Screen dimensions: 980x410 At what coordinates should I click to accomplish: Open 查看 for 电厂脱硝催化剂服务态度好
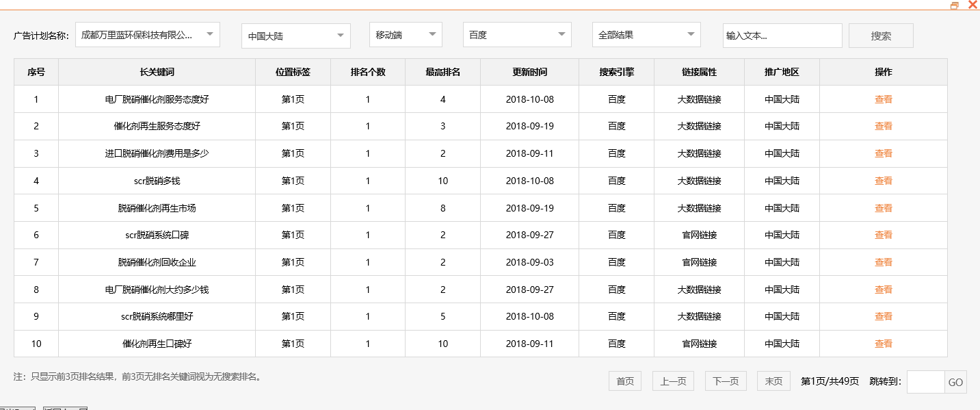point(883,99)
